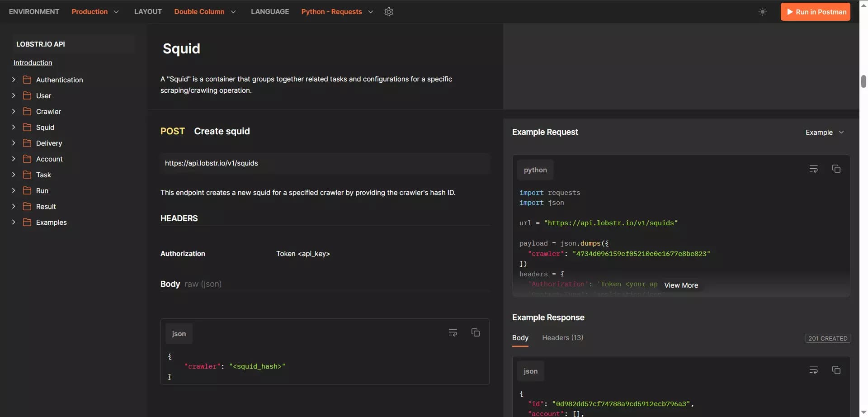Open the Introduction link in sidebar

pos(33,63)
